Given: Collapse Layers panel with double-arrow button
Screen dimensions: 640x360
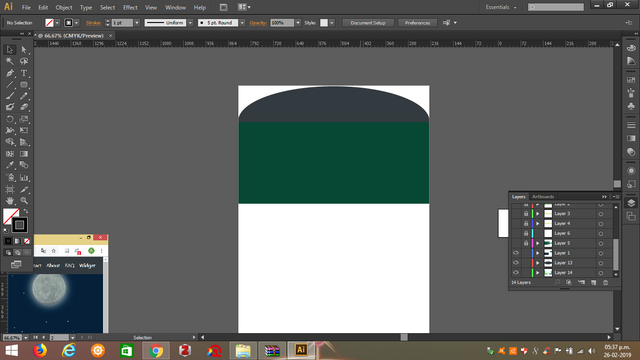Looking at the screenshot, I should (x=604, y=197).
